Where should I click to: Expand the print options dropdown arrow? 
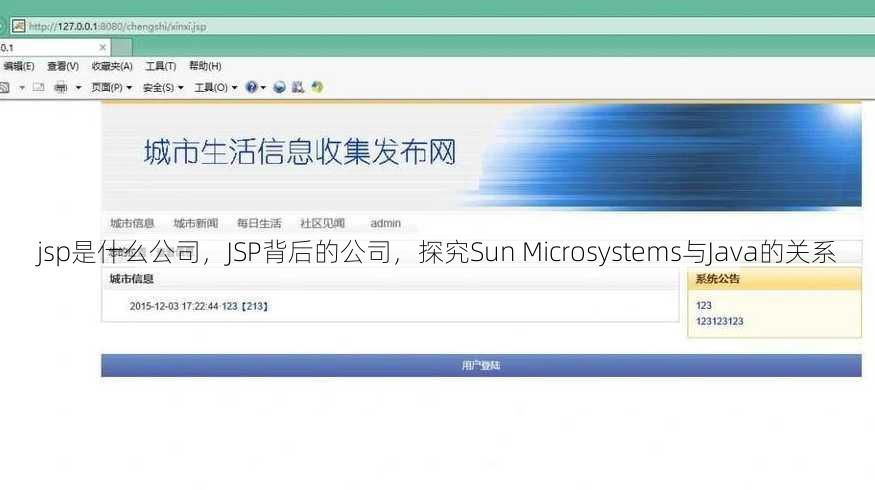(78, 88)
